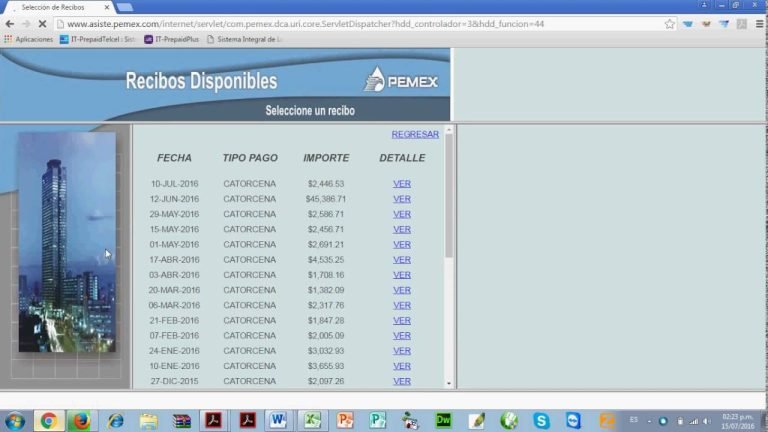
Task: Click the $2,446.53 amount
Action: coord(326,184)
